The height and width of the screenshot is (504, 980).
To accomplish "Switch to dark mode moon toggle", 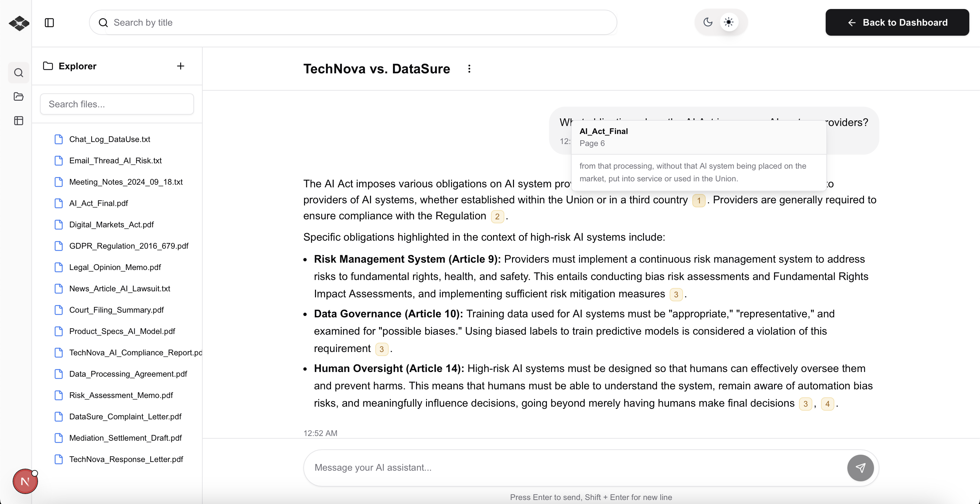I will [x=708, y=22].
